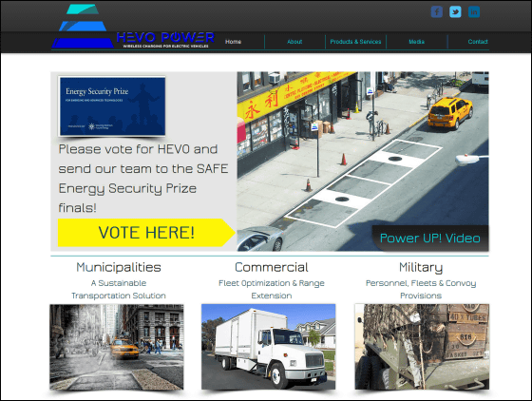Click the HEVO POWER wordmark

click(x=165, y=37)
